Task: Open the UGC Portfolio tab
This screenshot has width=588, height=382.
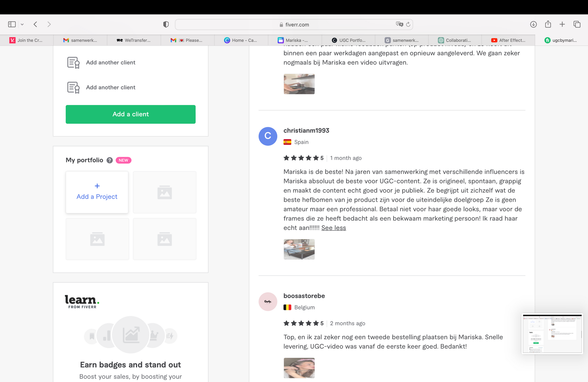Action: click(x=349, y=40)
